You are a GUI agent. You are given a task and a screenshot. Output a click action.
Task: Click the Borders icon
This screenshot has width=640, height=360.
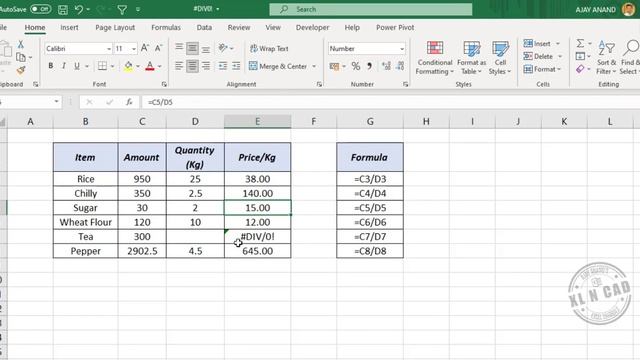tap(102, 66)
